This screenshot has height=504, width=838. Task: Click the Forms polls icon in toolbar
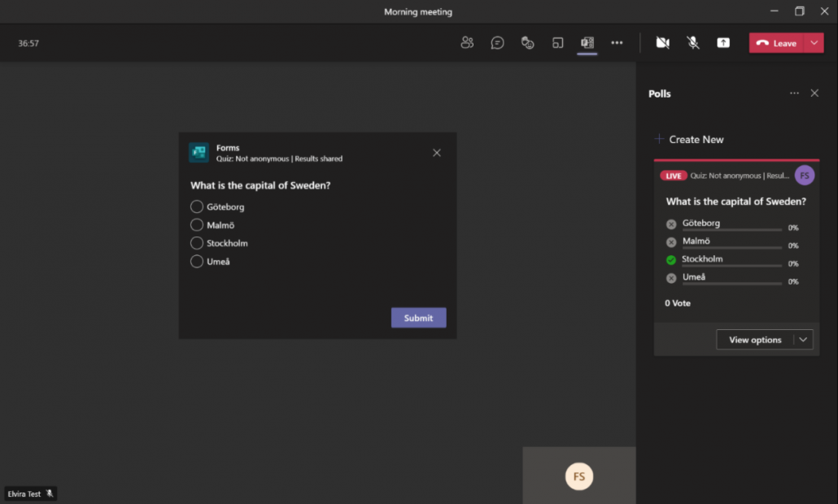point(587,43)
